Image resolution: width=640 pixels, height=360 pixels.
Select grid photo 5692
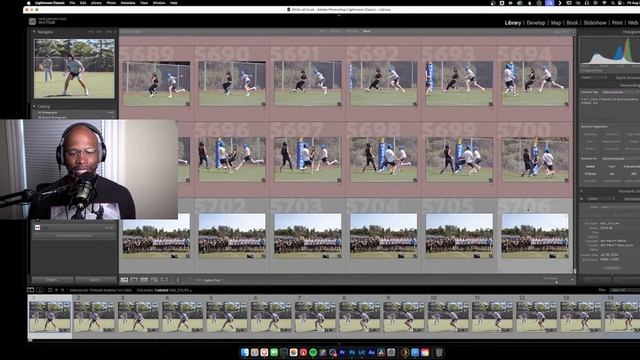click(x=384, y=83)
